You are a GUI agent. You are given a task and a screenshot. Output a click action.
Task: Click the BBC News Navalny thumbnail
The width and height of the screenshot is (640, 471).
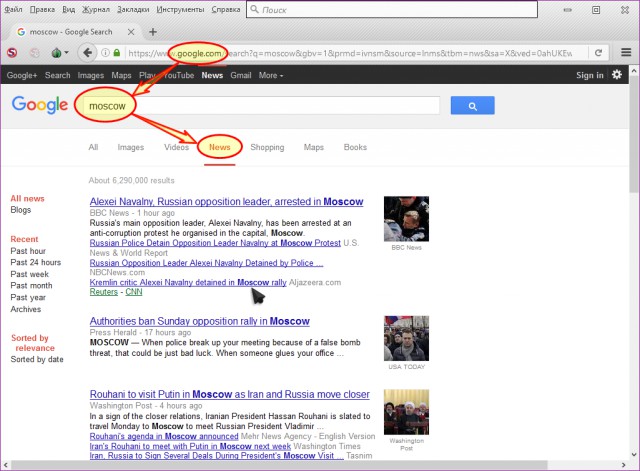406,219
